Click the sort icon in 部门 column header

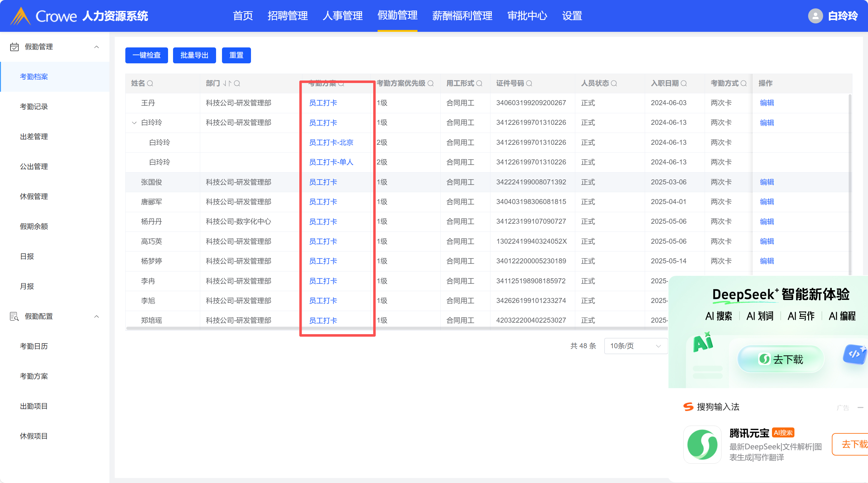[x=227, y=83]
